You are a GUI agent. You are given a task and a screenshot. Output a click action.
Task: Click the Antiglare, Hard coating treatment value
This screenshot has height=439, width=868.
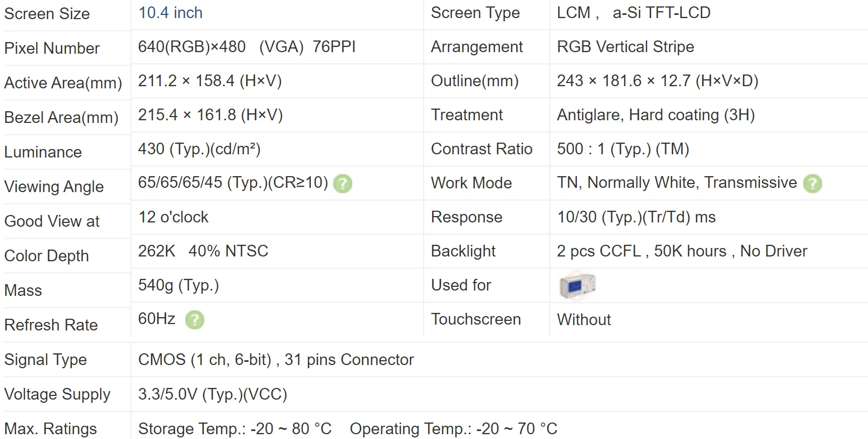(x=656, y=115)
